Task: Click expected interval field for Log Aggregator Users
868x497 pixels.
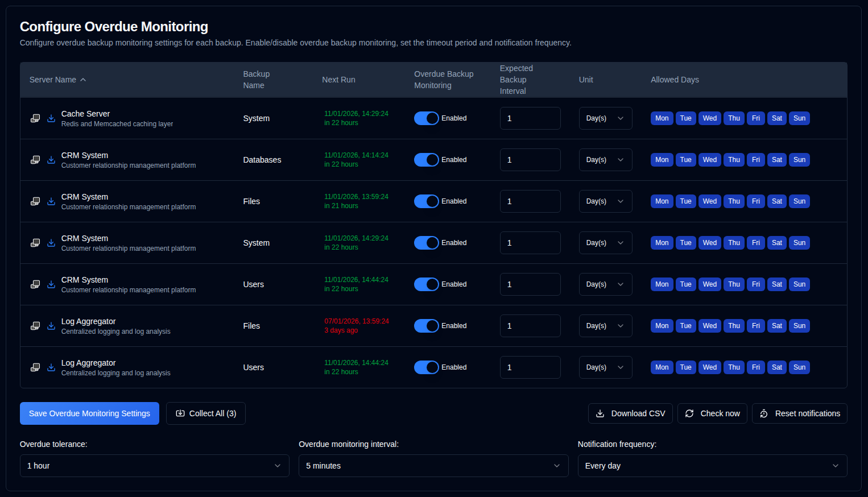Action: click(530, 367)
